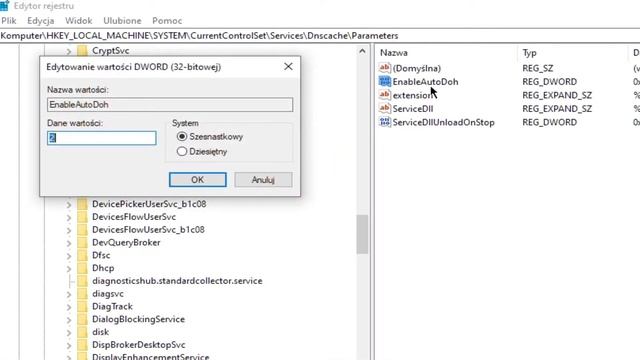Click the DevicesFlowUserSvc_b1c08 folder icon
Image resolution: width=640 pixels, height=360 pixels.
(82, 229)
